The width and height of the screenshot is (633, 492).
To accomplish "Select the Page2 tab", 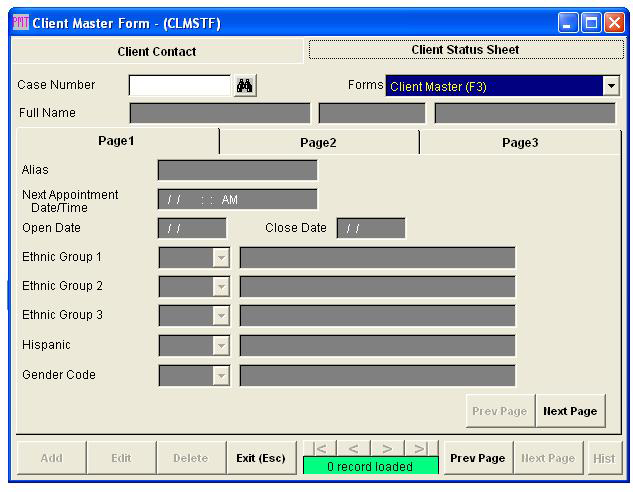I will [319, 142].
